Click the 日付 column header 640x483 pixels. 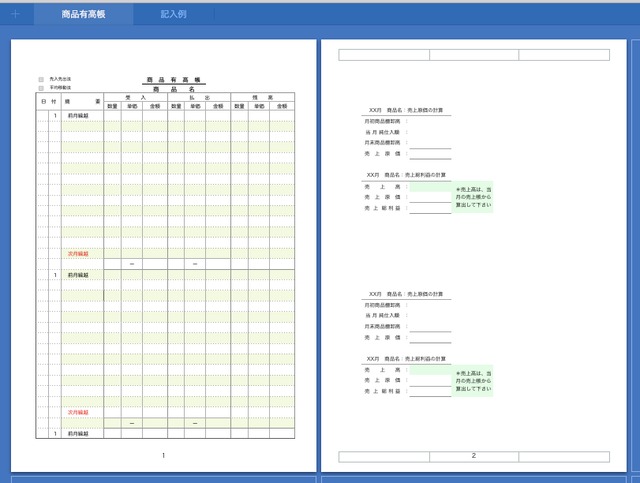click(49, 102)
